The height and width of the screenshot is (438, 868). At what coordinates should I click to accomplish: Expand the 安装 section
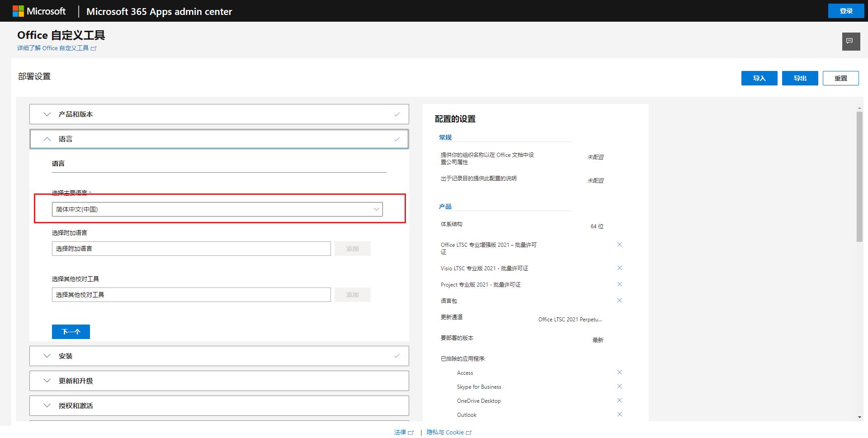click(x=219, y=356)
